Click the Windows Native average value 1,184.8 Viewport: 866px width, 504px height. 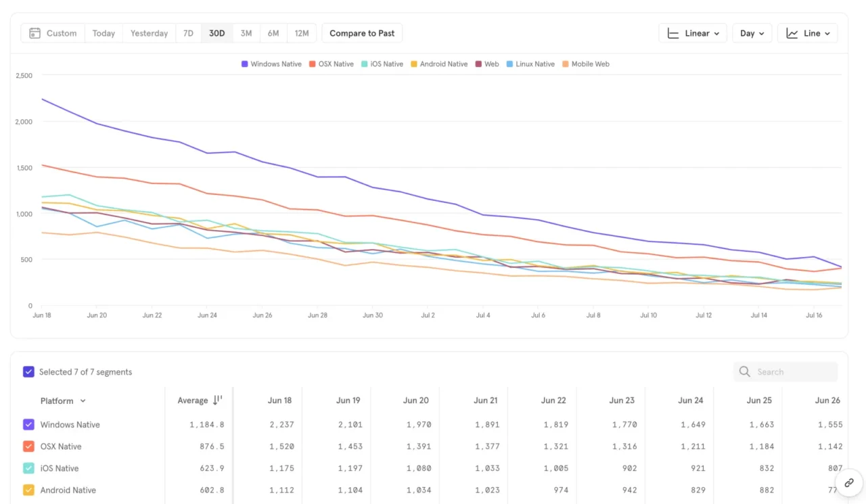[207, 425]
